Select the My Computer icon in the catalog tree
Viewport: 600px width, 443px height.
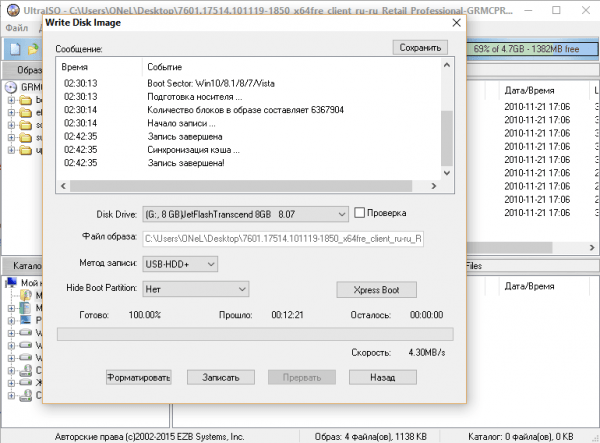pos(11,283)
